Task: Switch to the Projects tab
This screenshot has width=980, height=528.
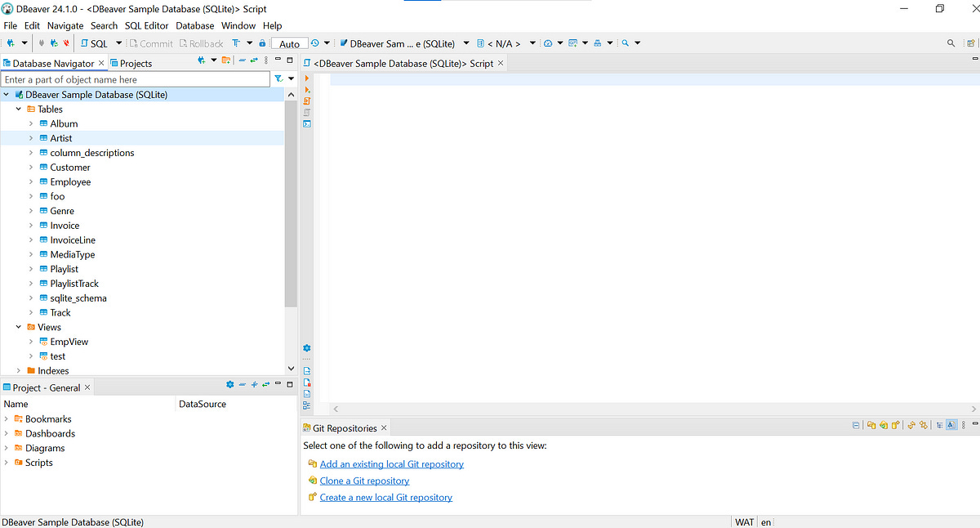Action: [131, 63]
